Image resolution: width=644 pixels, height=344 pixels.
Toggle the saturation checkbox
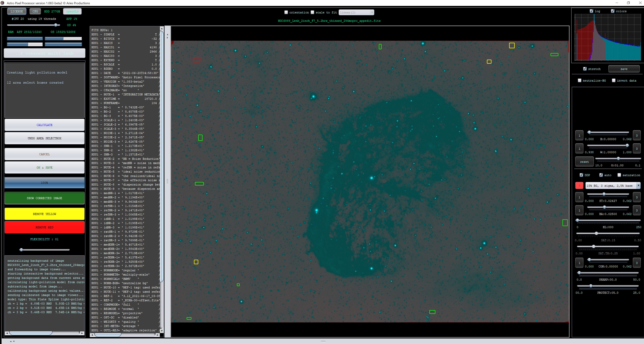coord(619,175)
